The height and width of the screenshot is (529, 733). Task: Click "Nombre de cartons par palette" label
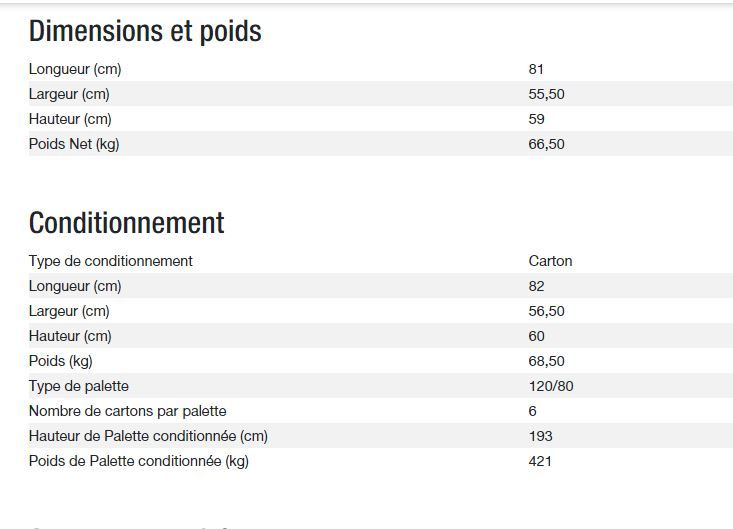click(x=128, y=411)
